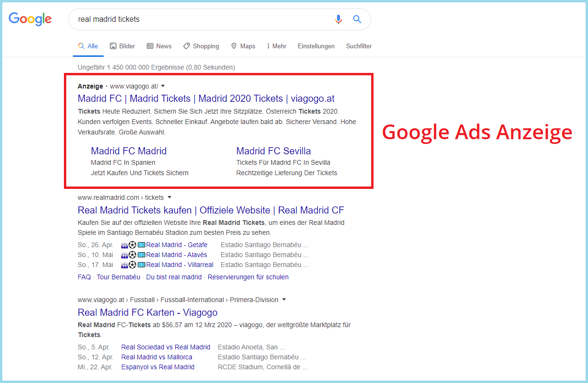The width and height of the screenshot is (588, 383).
Task: Click the FAQ link under the Real Madrid result
Action: pos(84,276)
